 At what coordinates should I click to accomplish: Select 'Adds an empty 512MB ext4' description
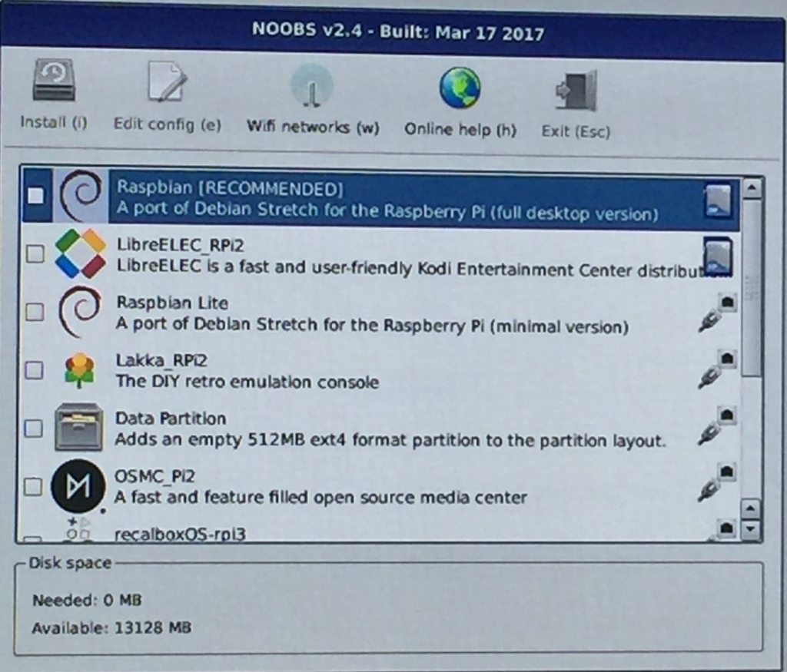[x=390, y=440]
